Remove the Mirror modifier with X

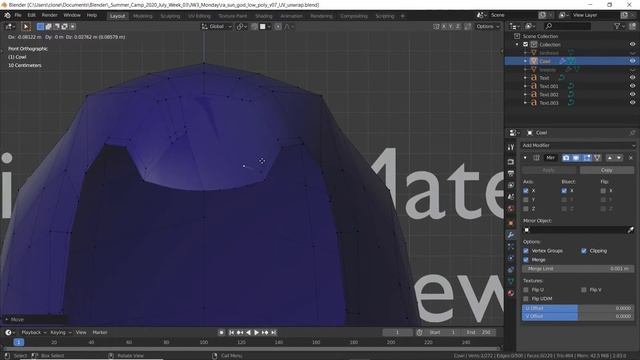pos(631,158)
